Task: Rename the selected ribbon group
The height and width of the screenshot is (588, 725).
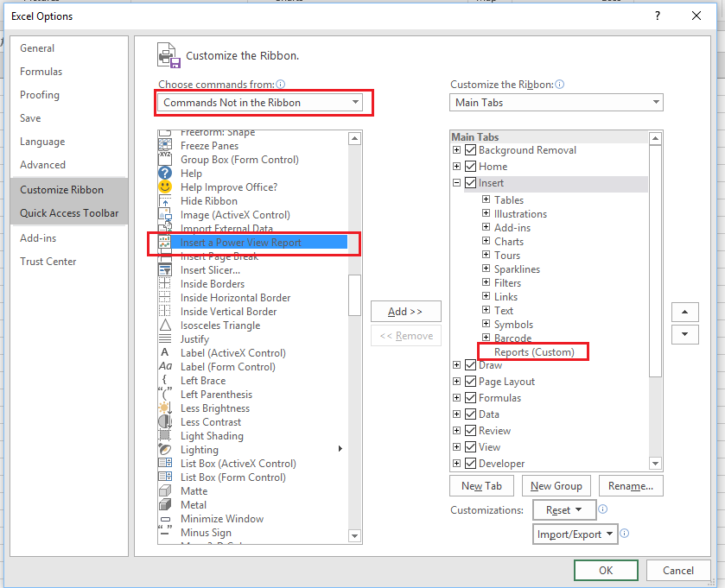Action: coord(631,485)
